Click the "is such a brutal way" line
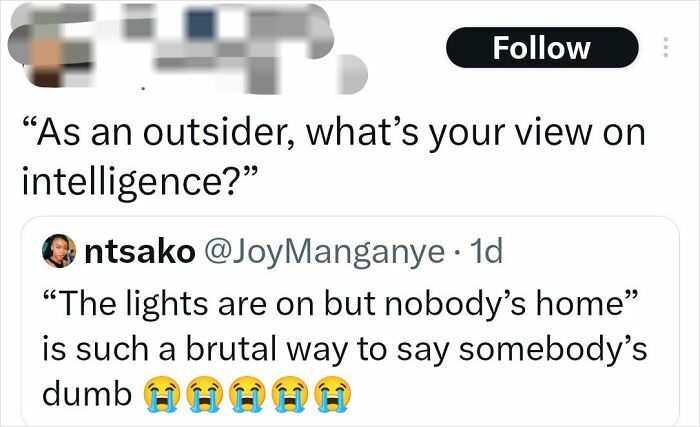 200,350
